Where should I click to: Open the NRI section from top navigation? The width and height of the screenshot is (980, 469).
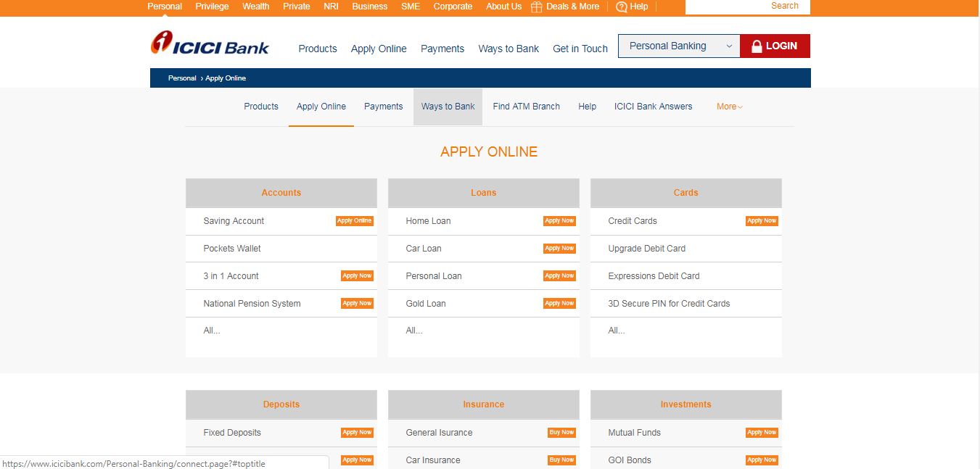point(331,7)
